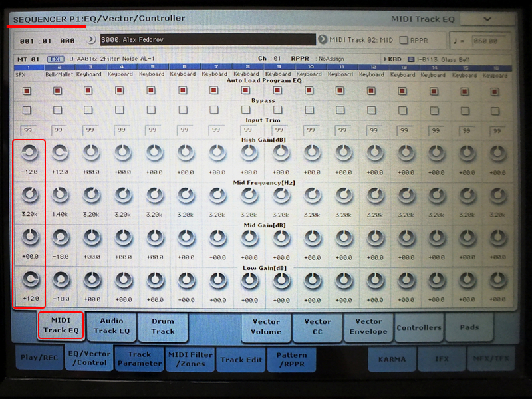The image size is (532, 399).
Task: Enable Bypass for track 9
Action: (x=277, y=110)
